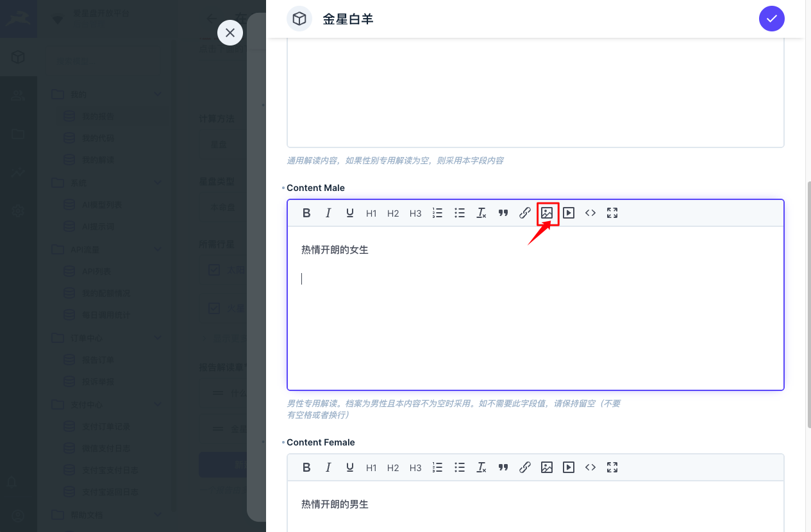Viewport: 811px width, 532px height.
Task: Toggle Italic in Content Male editor
Action: (328, 213)
